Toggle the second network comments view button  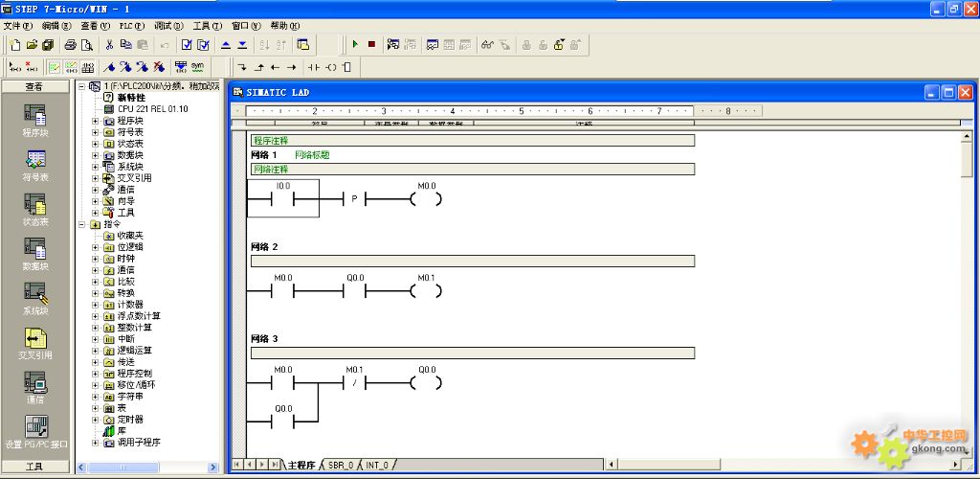coord(71,67)
